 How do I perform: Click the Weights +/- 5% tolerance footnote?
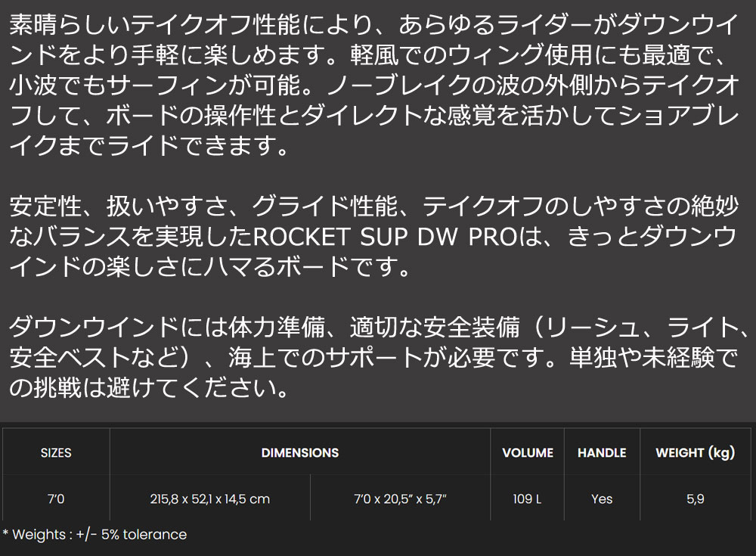tap(94, 534)
